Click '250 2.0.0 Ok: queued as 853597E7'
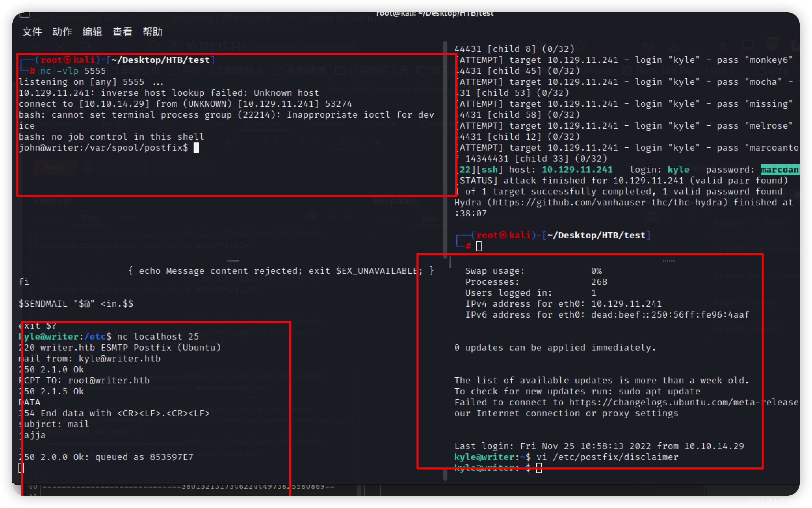Viewport: 812px width, 508px height. (106, 457)
